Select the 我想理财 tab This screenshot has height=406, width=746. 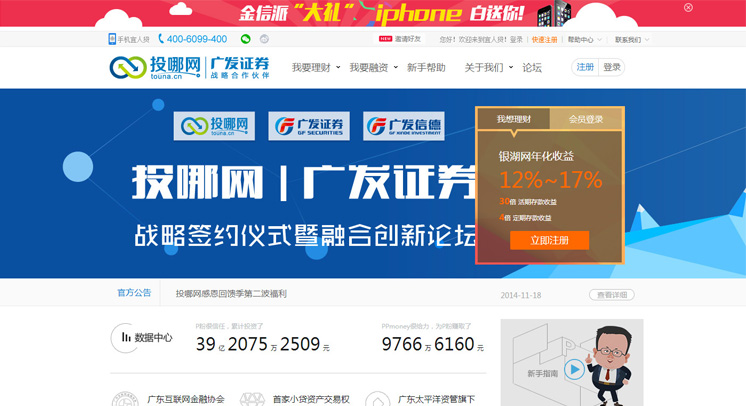click(x=514, y=119)
